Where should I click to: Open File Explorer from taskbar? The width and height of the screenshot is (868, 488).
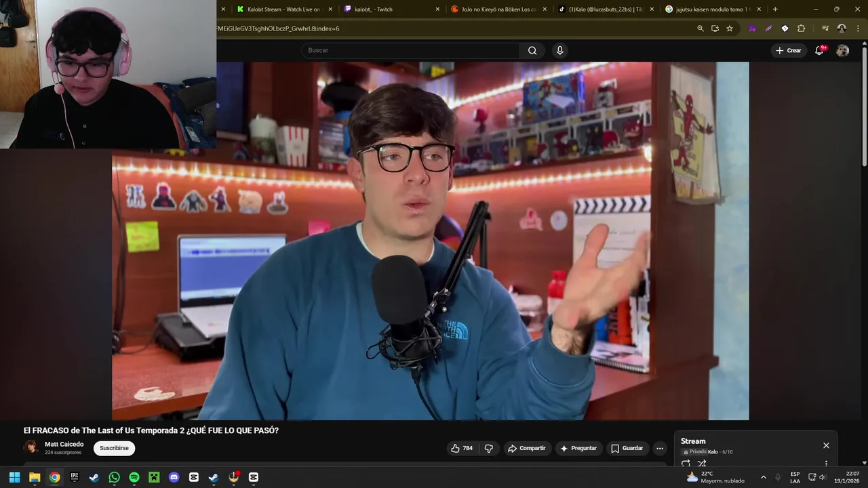pyautogui.click(x=35, y=477)
